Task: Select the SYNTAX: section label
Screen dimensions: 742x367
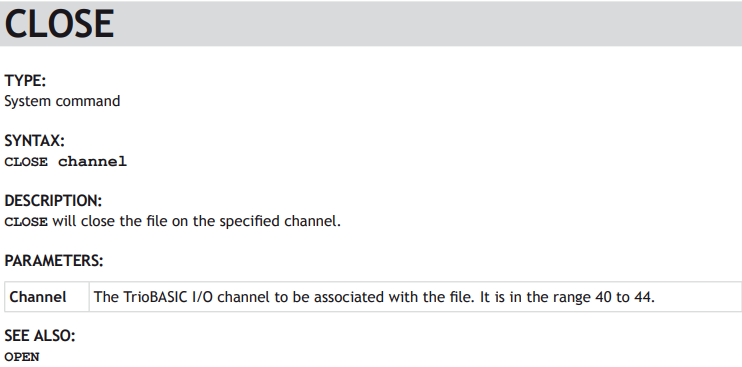Action: pyautogui.click(x=35, y=141)
